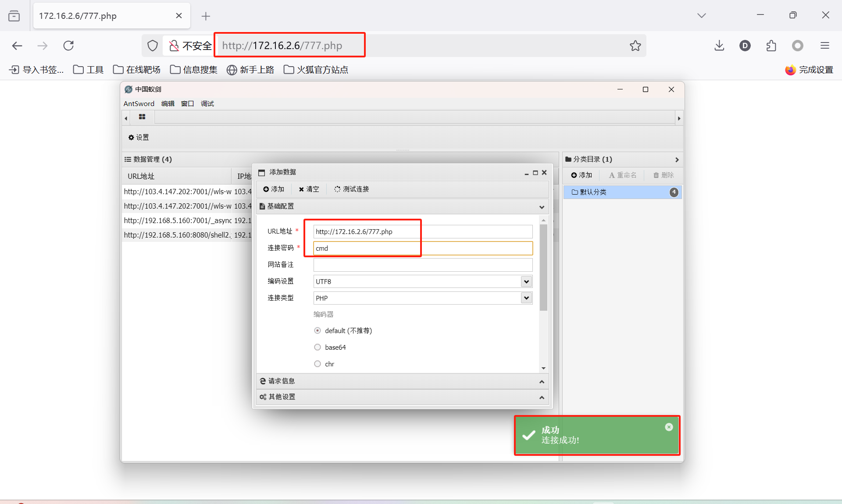Click the 测试连接 test connection button
The image size is (842, 504).
(352, 189)
